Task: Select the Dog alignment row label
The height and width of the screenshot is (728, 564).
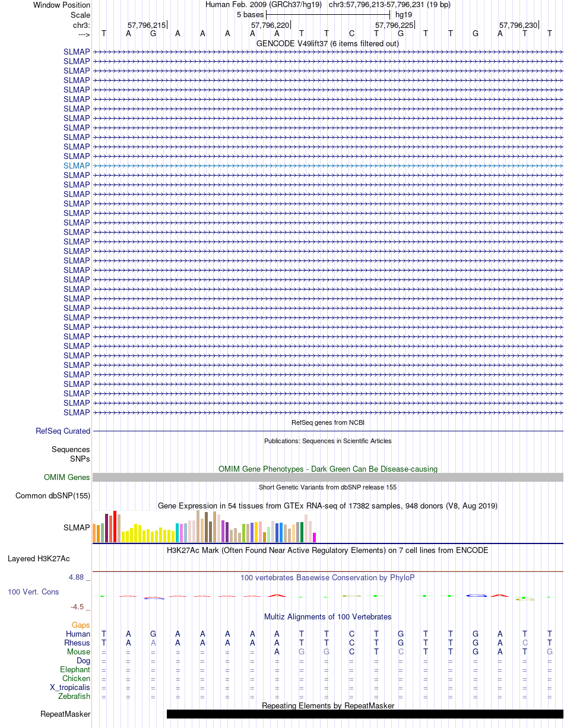Action: [x=84, y=660]
